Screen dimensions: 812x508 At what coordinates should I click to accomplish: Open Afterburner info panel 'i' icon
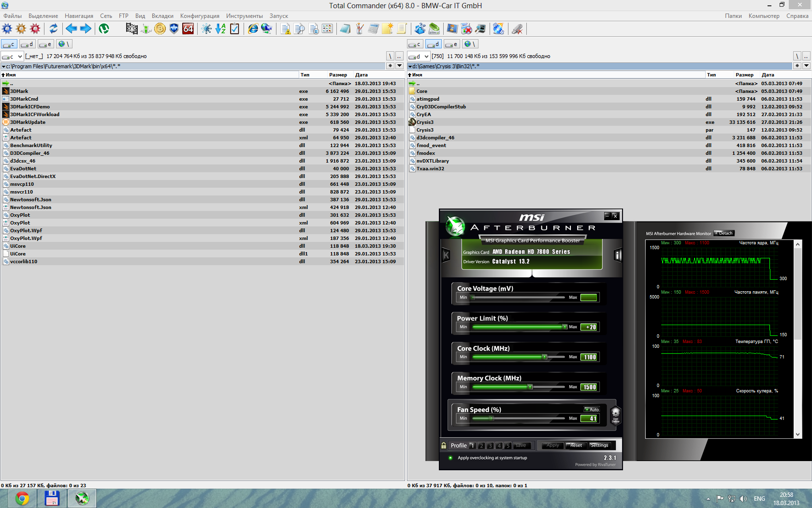[x=618, y=255]
